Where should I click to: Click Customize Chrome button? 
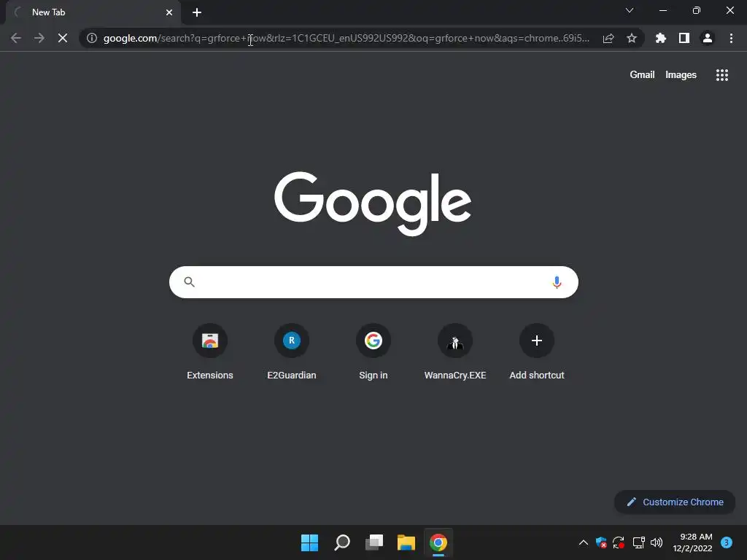tap(675, 502)
